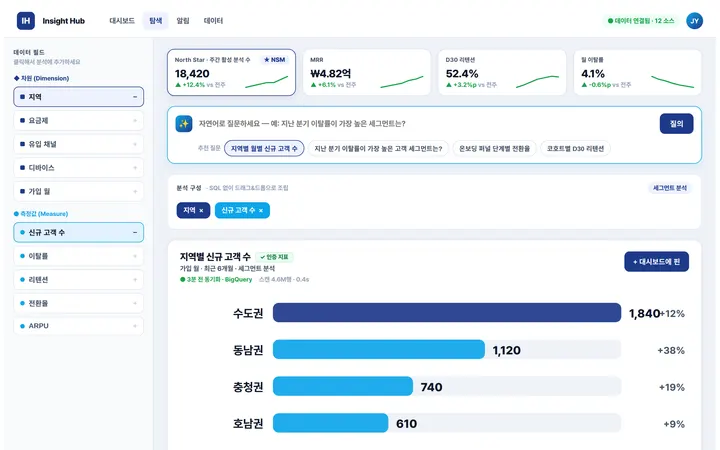Toggle the 신규 고객 수 measure field

(x=79, y=232)
